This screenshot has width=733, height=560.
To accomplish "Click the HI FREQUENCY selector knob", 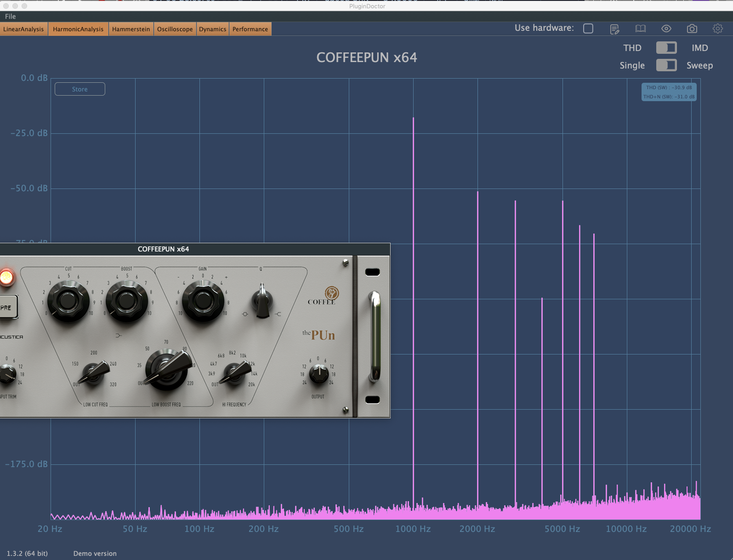I will 236,372.
